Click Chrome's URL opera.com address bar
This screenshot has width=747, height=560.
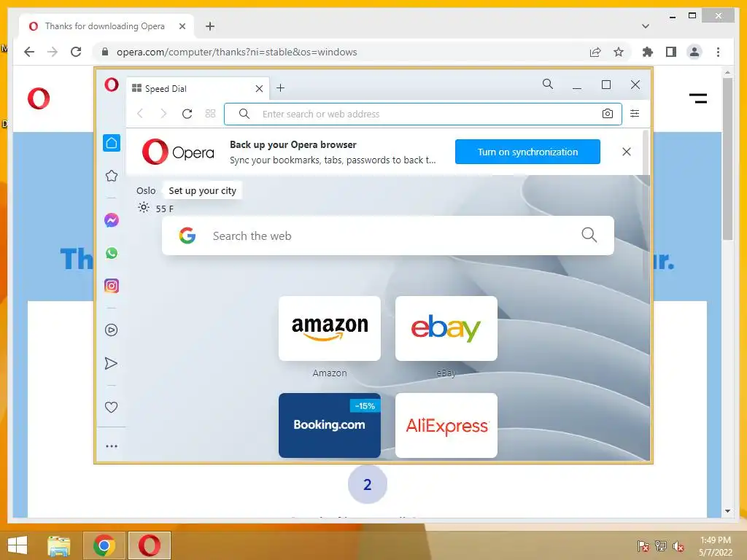pyautogui.click(x=237, y=52)
